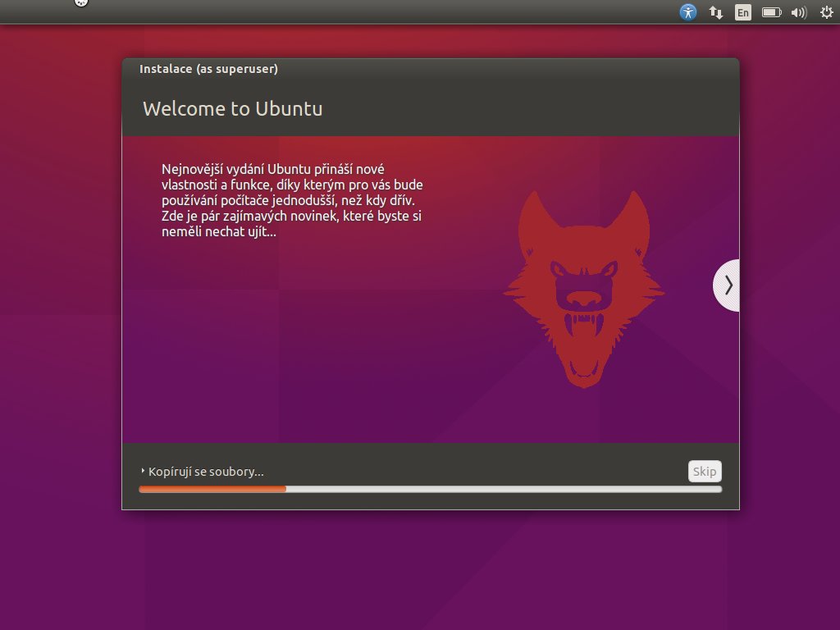Open the network connections indicator

pos(715,12)
